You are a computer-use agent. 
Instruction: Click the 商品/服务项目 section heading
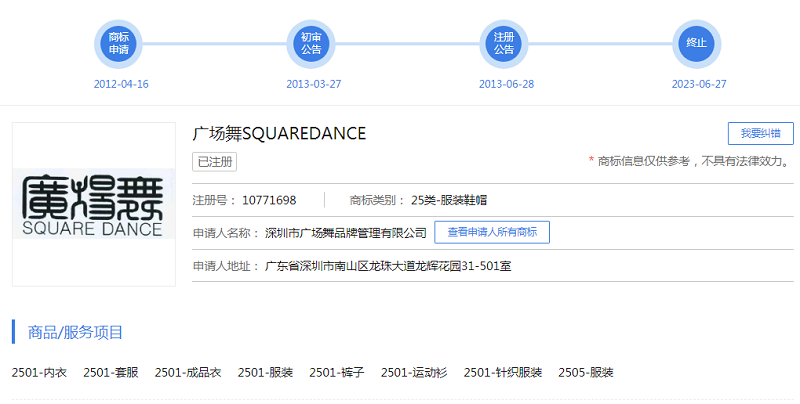pos(76,332)
